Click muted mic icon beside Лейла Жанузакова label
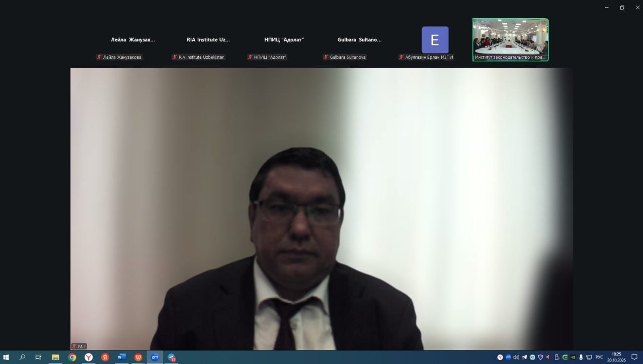Screen dimensions: 643x364 99,57
